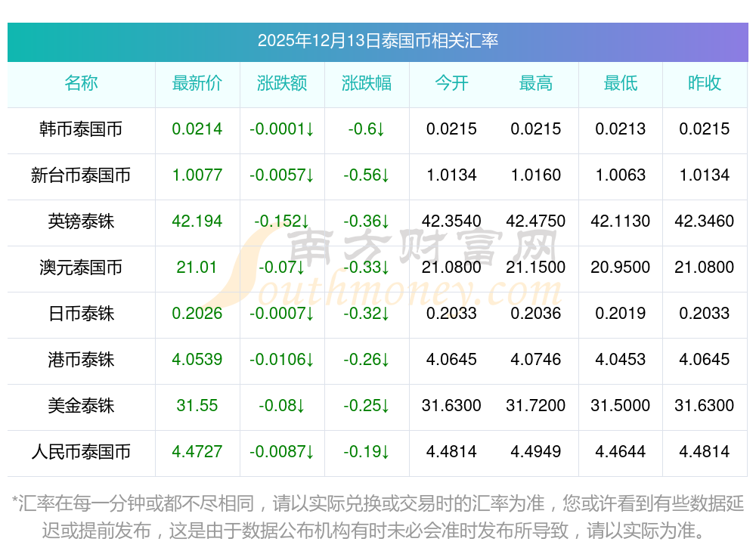Select the 涨跌额 column header

282,83
